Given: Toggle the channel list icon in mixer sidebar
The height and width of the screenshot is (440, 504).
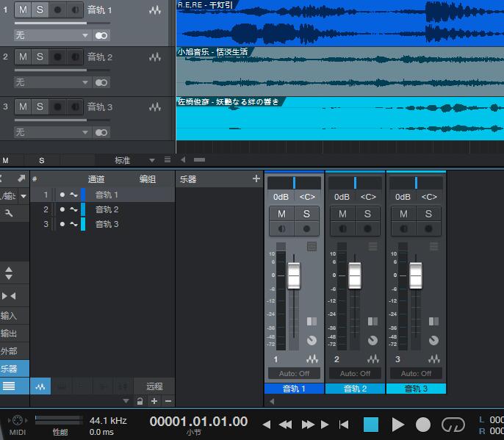Looking at the screenshot, I should coord(9,386).
